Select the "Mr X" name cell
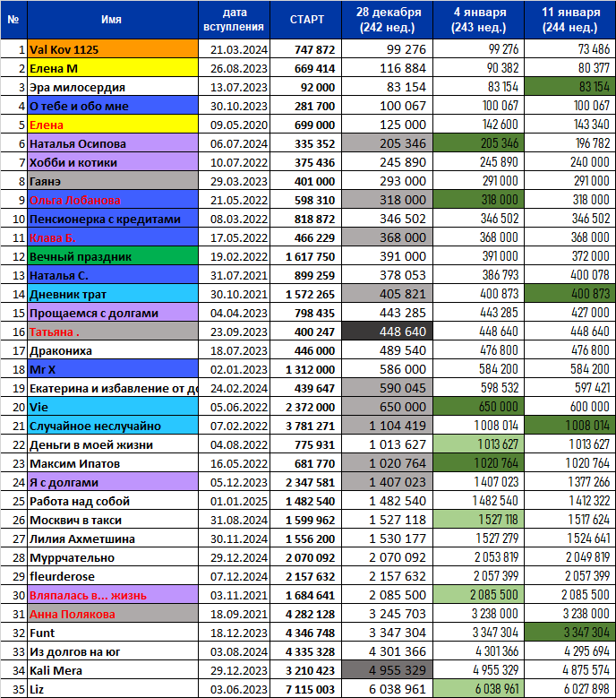Viewport: 616px width, 698px height. [x=113, y=369]
